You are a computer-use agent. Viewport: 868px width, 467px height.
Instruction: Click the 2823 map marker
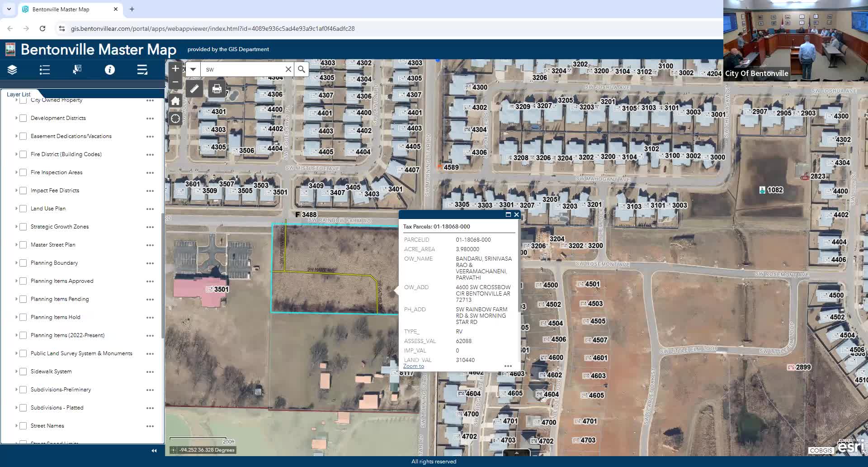tap(805, 176)
